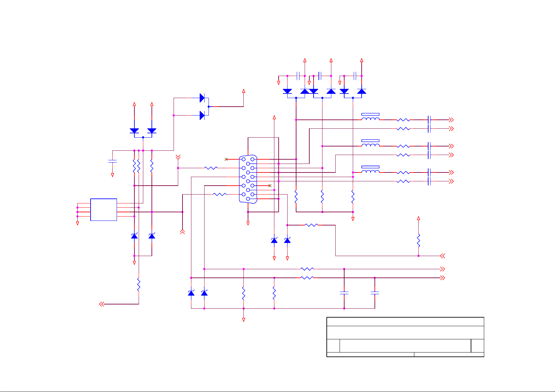Click the double-chevron input port above the upper series resistor

pos(178,157)
